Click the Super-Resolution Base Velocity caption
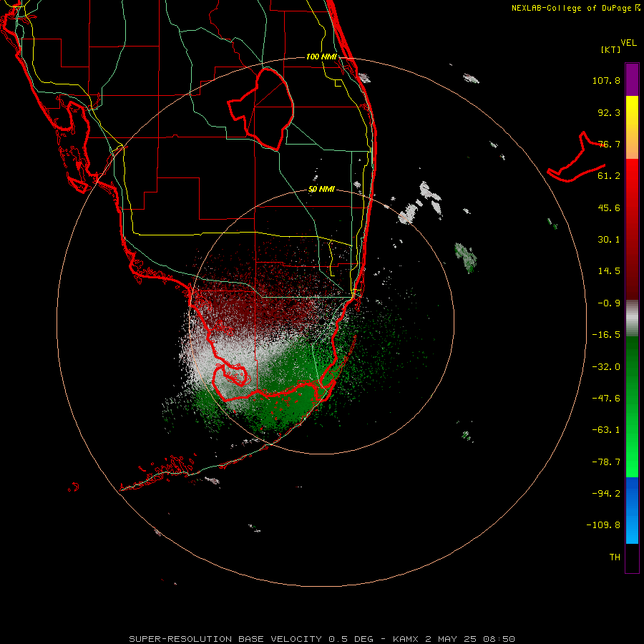Image resolution: width=644 pixels, height=644 pixels. click(x=321, y=639)
